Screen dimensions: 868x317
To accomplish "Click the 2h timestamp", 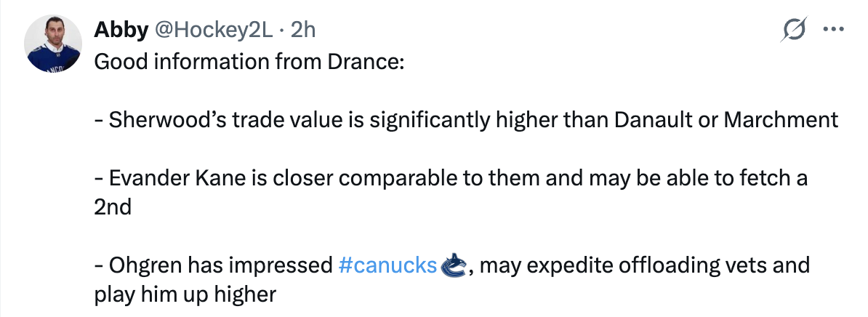I will (x=302, y=30).
